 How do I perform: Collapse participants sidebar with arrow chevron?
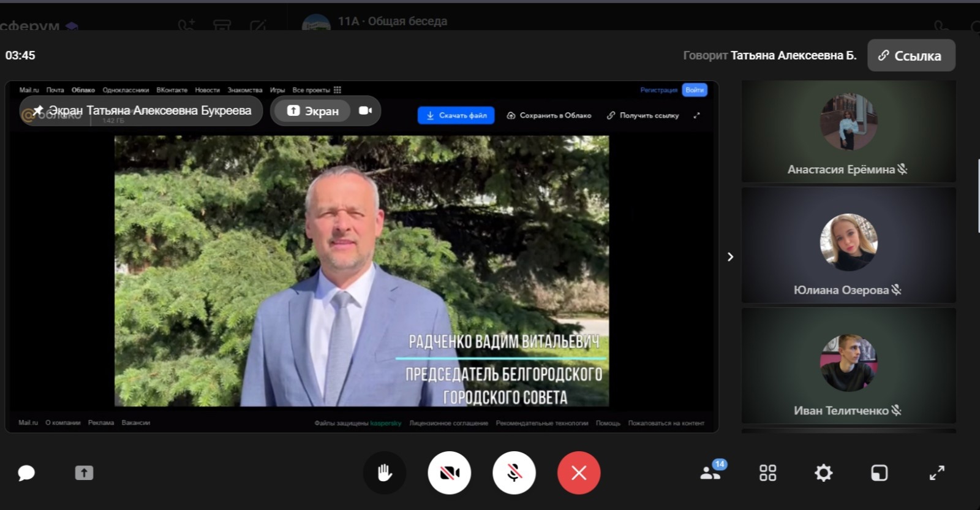click(x=730, y=257)
